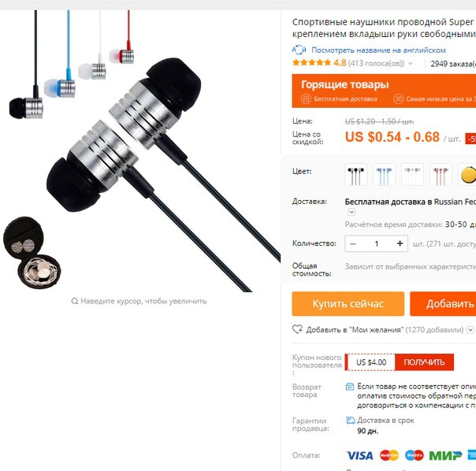Select the black earphones color option
Image resolution: width=476 pixels, height=471 pixels.
pos(355,175)
